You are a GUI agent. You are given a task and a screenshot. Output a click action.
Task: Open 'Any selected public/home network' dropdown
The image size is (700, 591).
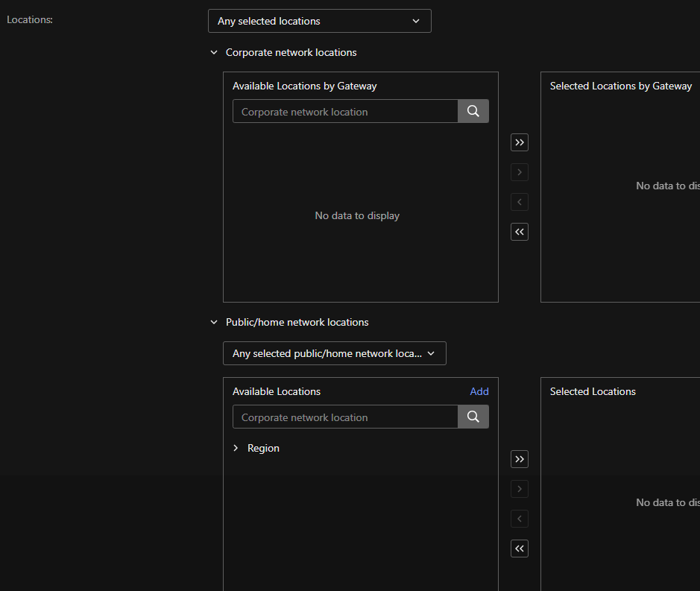point(334,353)
